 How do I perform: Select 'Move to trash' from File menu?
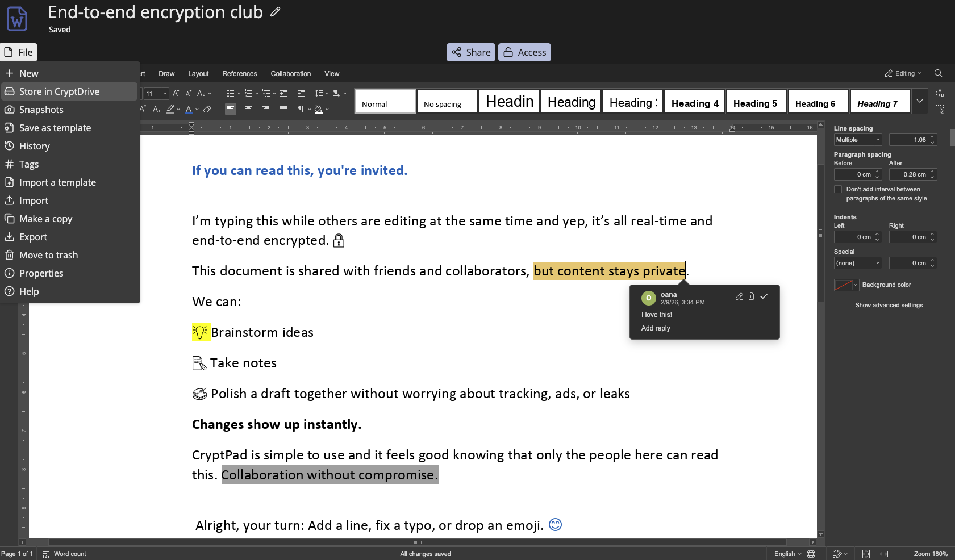click(48, 254)
